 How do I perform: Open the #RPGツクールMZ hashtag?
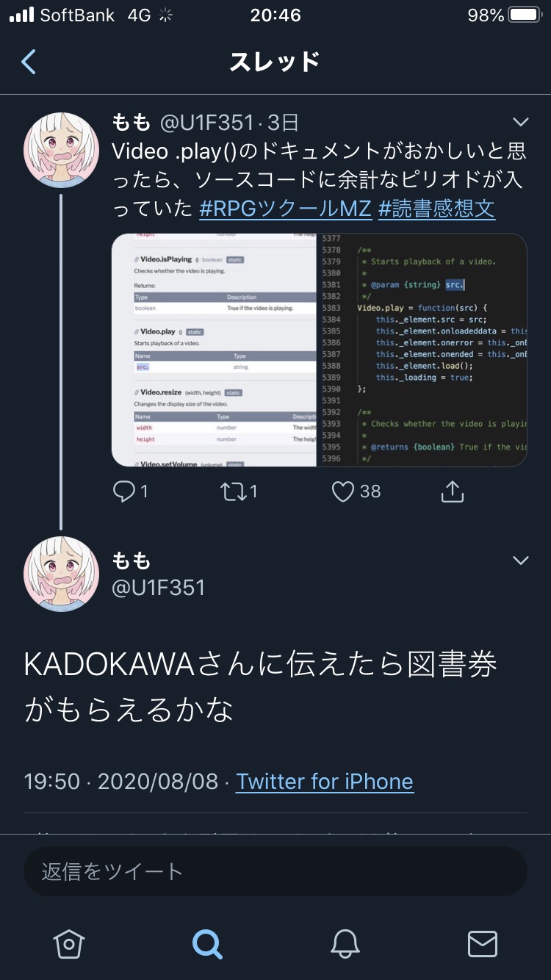[285, 209]
